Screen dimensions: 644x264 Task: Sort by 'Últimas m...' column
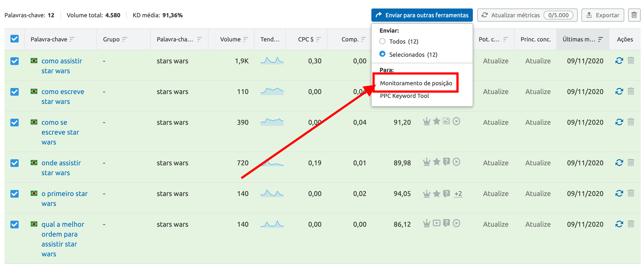(x=600, y=39)
